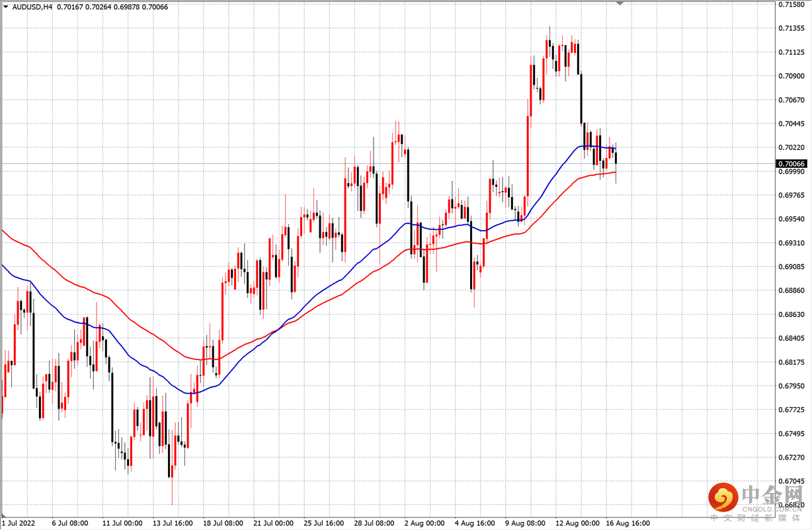Click price axis label 0.68175
This screenshot has height=530, width=812.
(792, 362)
